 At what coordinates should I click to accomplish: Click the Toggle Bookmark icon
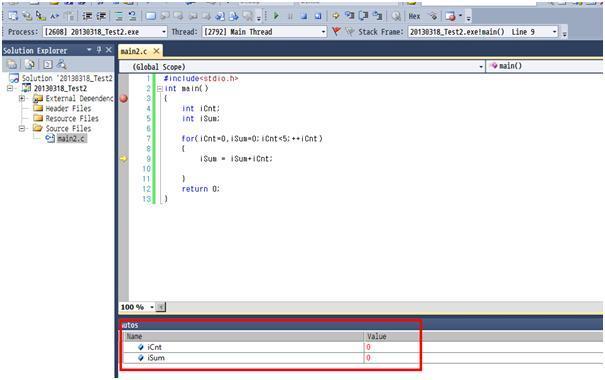pos(150,16)
